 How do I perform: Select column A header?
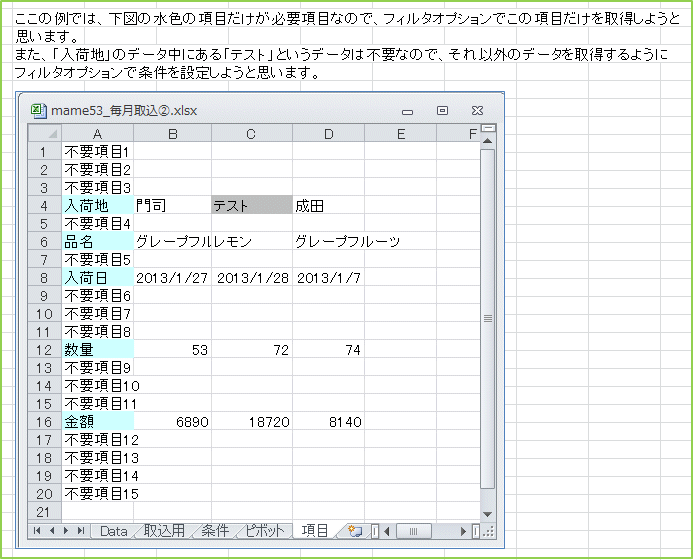pyautogui.click(x=98, y=133)
